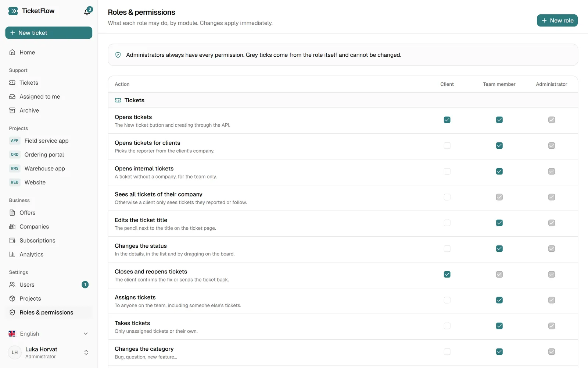Click the Home house icon
The width and height of the screenshot is (588, 368).
[x=12, y=52]
